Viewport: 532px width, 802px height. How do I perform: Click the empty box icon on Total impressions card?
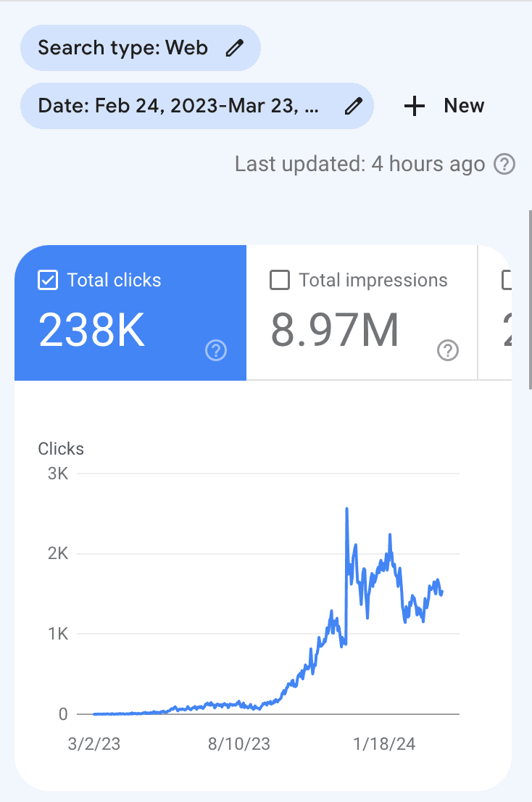click(279, 280)
